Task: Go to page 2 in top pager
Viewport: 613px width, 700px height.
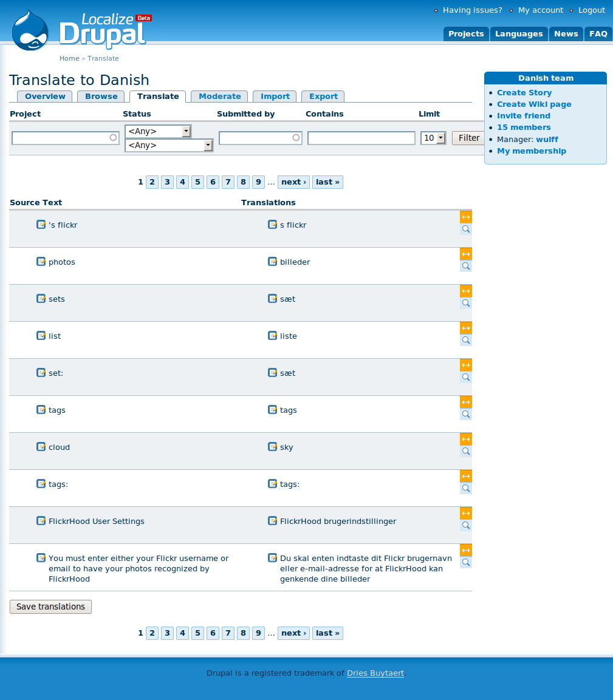Action: click(x=152, y=182)
